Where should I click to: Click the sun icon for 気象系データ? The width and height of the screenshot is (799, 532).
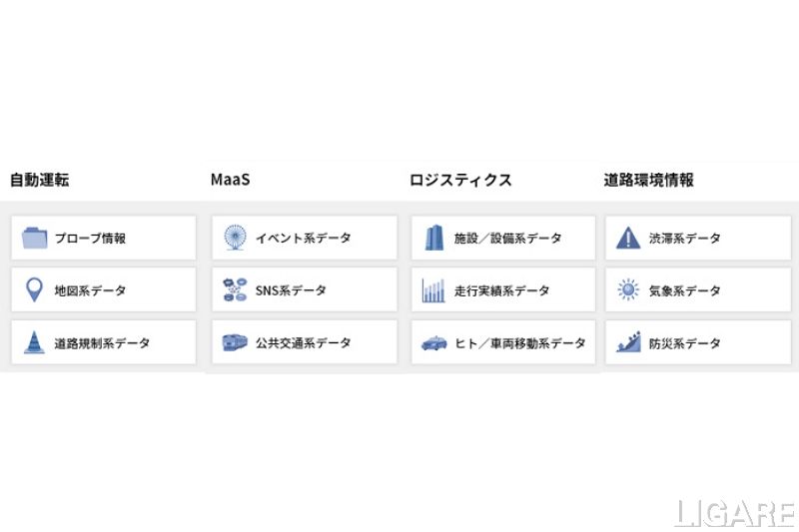(x=627, y=290)
